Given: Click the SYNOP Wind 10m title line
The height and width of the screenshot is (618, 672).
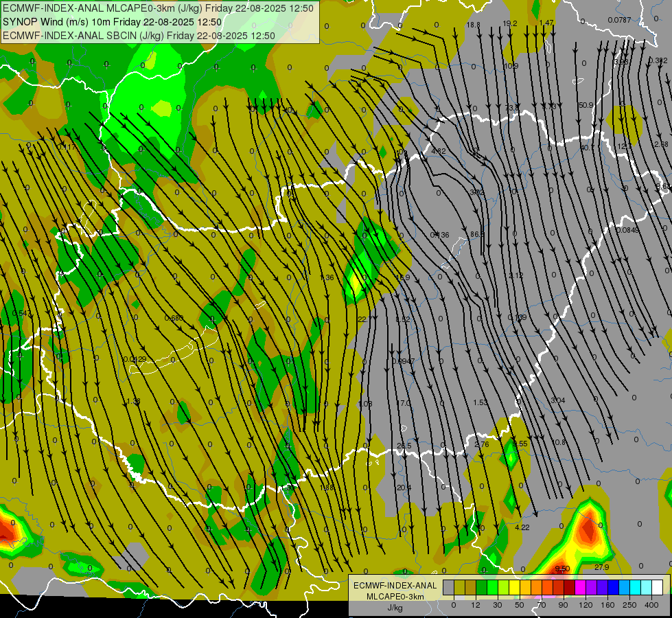Looking at the screenshot, I should [113, 22].
